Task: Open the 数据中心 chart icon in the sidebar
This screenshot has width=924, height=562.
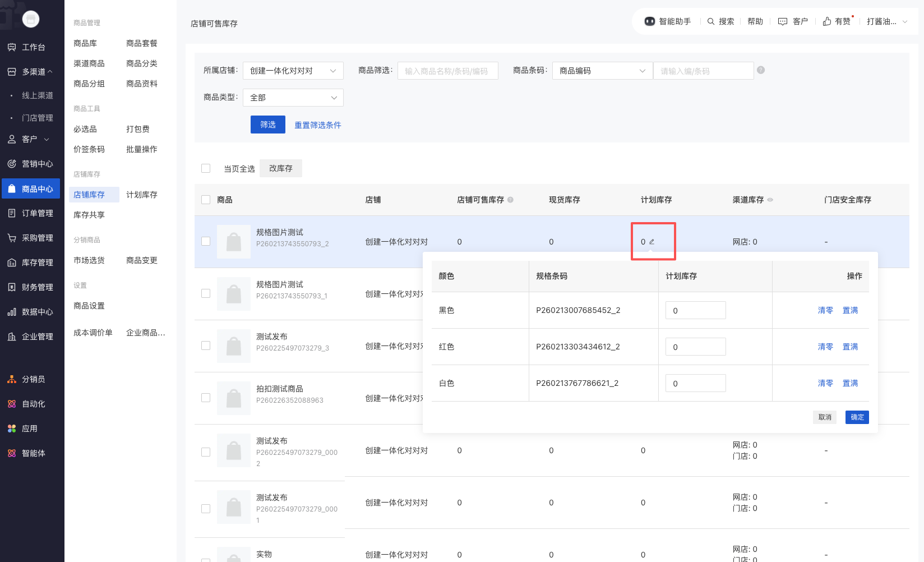Action: (x=12, y=312)
